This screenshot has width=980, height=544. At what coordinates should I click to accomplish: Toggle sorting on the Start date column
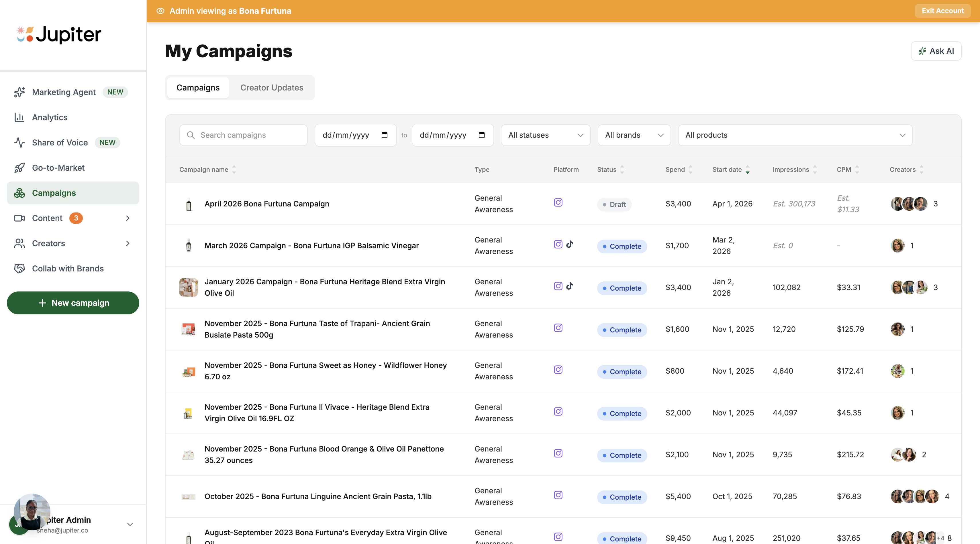click(x=748, y=169)
